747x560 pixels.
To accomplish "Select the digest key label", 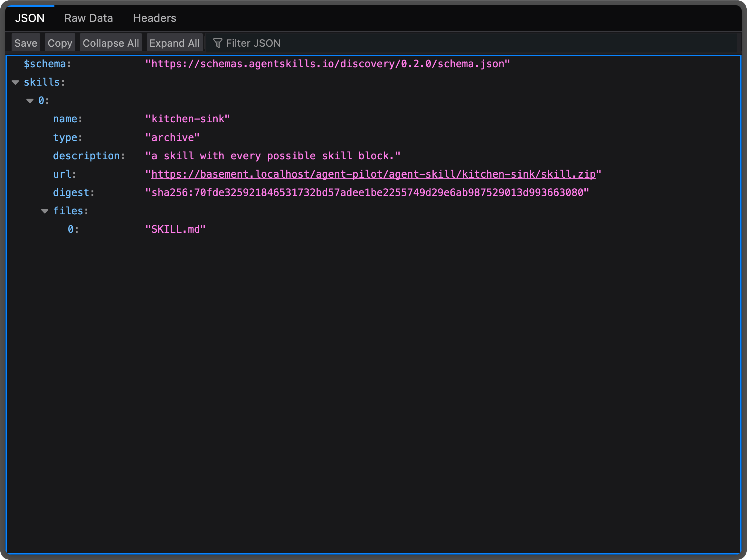I will pyautogui.click(x=71, y=192).
